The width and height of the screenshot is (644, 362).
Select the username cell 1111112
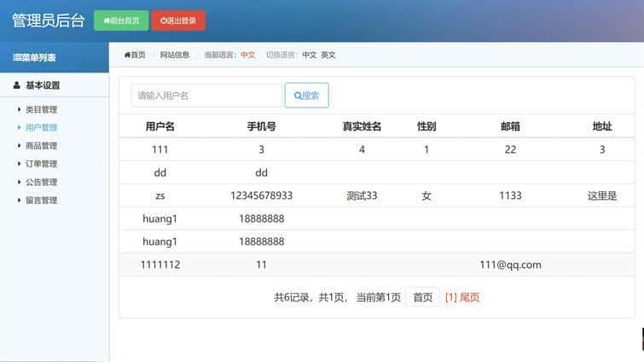tap(160, 265)
